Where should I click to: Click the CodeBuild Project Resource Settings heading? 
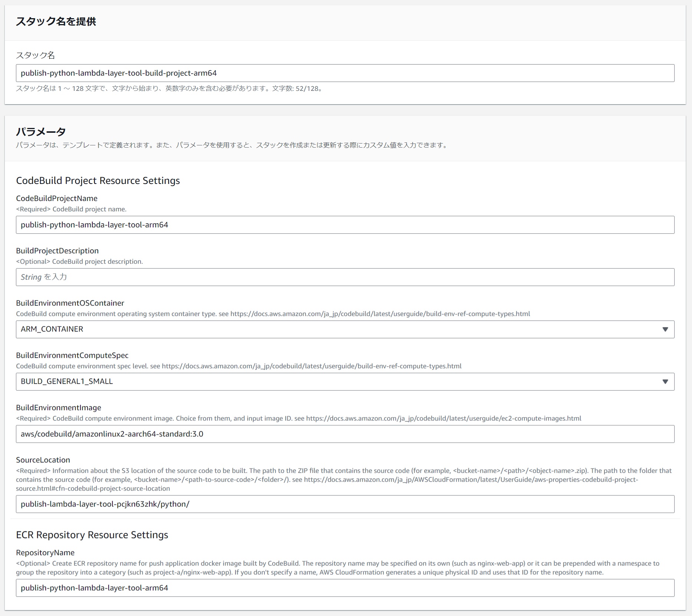98,181
